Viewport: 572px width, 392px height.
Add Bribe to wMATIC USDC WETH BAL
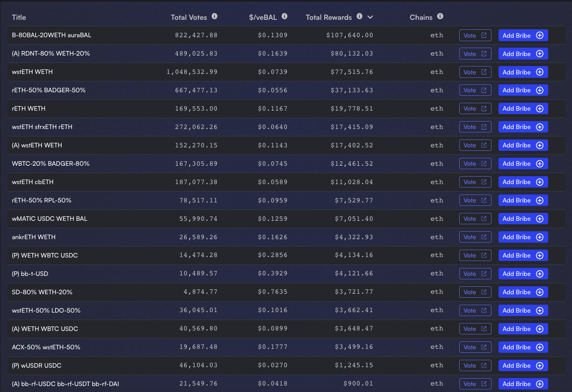[523, 219]
